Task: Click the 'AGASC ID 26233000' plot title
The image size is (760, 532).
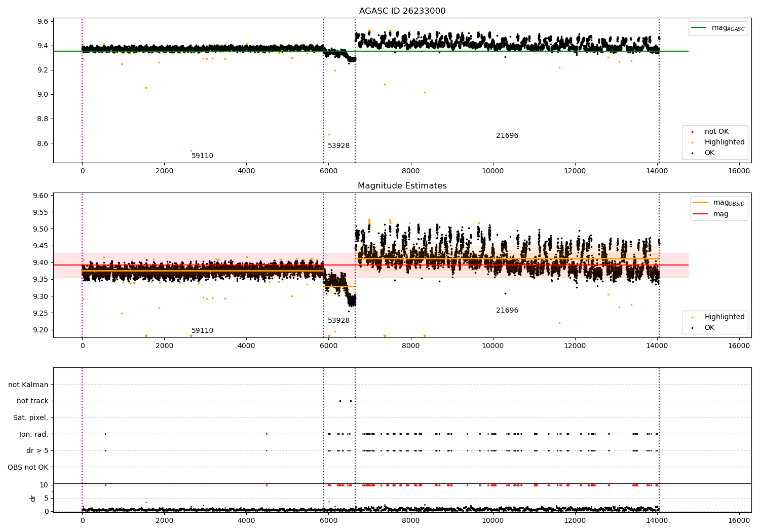Action: point(402,11)
